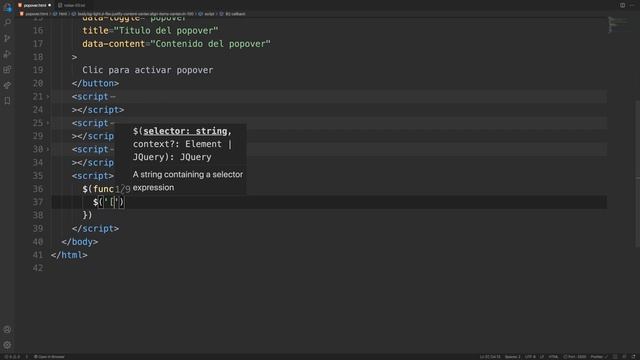Click the split editor icon at top right
640x360 pixels.
pyautogui.click(x=622, y=5)
